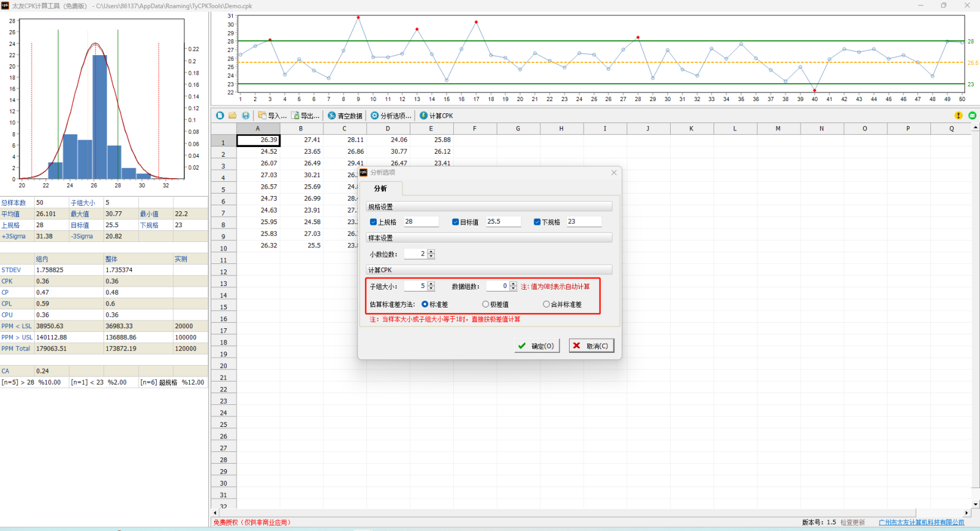Viewport: 980px width, 531px height.
Task: Click the red point at sample 40 on the chart
Action: [815, 91]
